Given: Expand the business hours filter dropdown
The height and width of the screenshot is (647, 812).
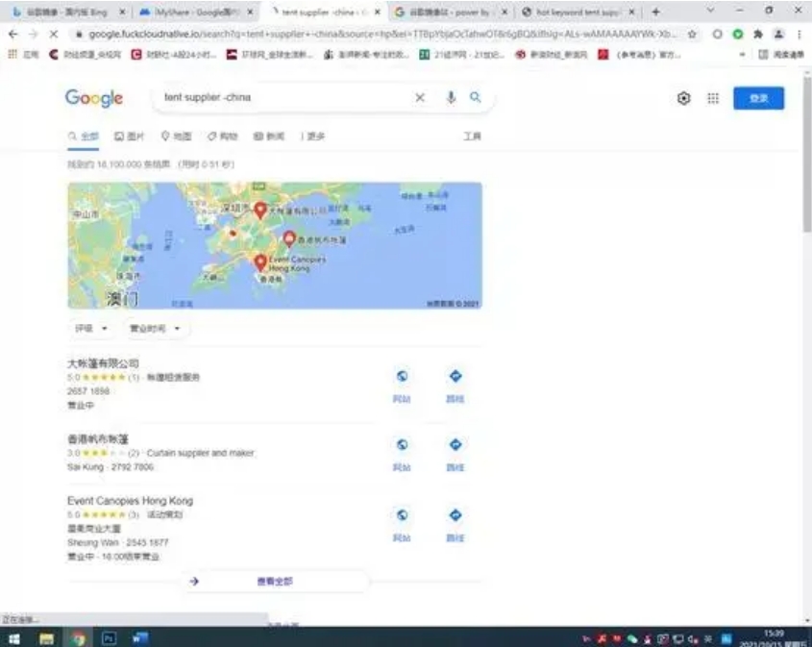Looking at the screenshot, I should click(x=155, y=329).
